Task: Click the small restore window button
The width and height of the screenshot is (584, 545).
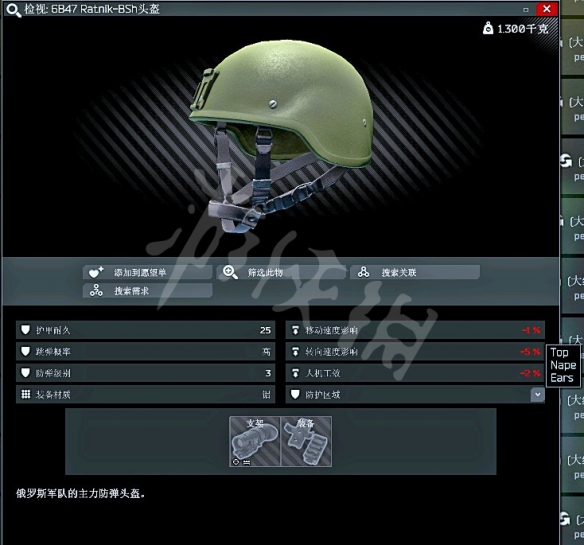Action: tap(526, 10)
